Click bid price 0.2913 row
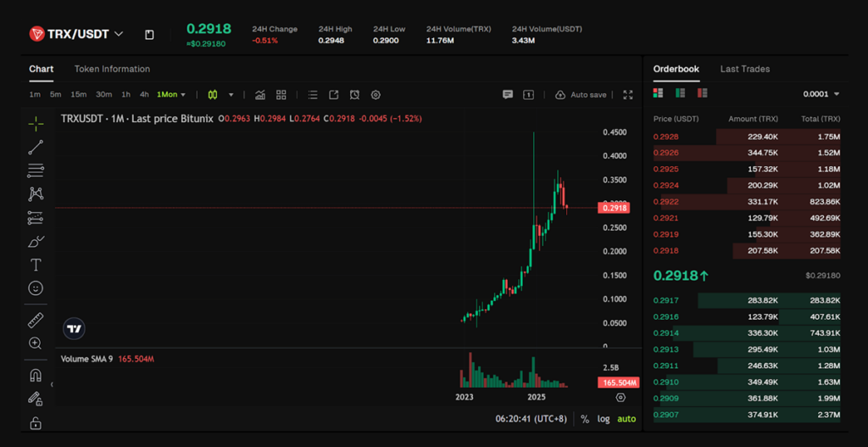The image size is (868, 447). pyautogui.click(x=747, y=349)
